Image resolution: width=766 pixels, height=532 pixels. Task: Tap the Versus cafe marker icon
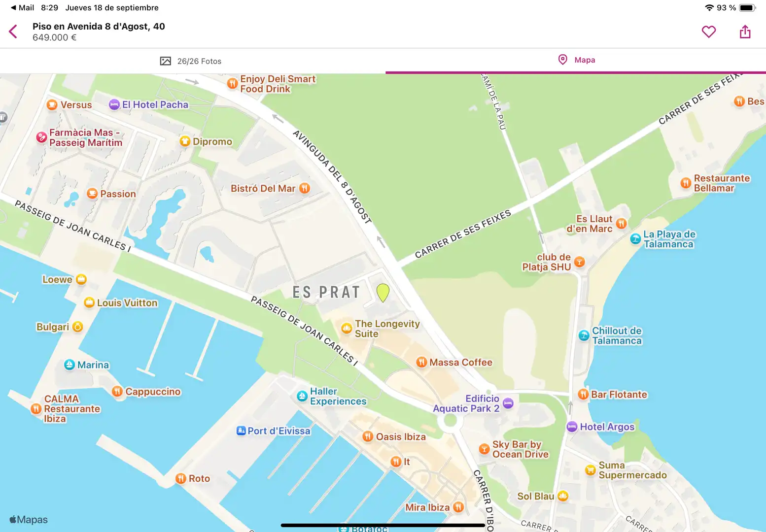[x=52, y=105]
